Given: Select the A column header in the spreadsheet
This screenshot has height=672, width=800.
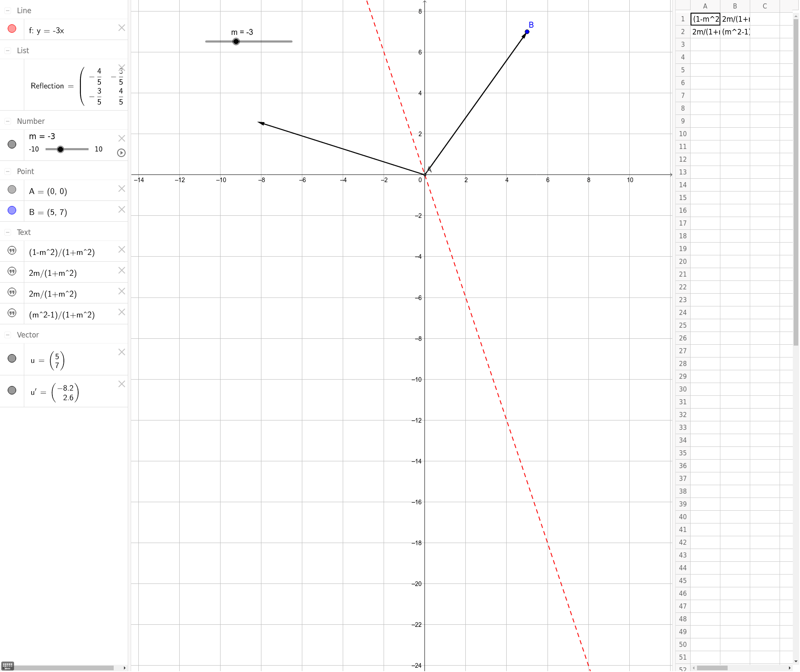Looking at the screenshot, I should click(x=705, y=6).
